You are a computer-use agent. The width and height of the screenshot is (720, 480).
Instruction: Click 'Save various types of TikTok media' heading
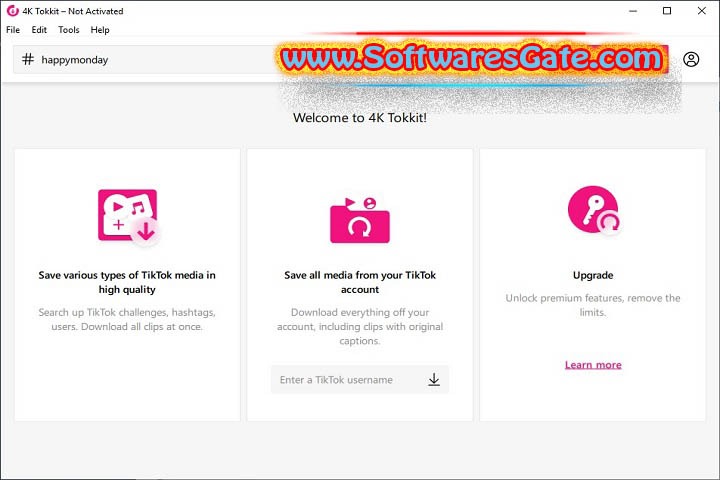pos(127,282)
